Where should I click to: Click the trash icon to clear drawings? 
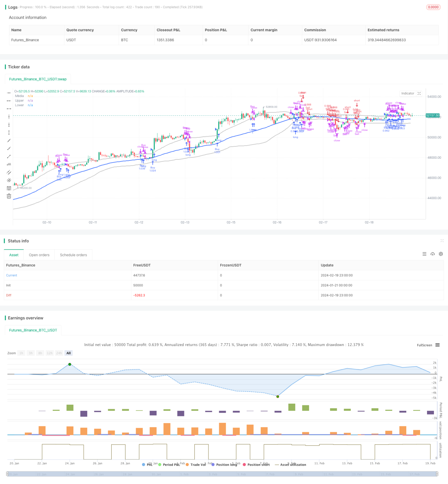coord(9,196)
